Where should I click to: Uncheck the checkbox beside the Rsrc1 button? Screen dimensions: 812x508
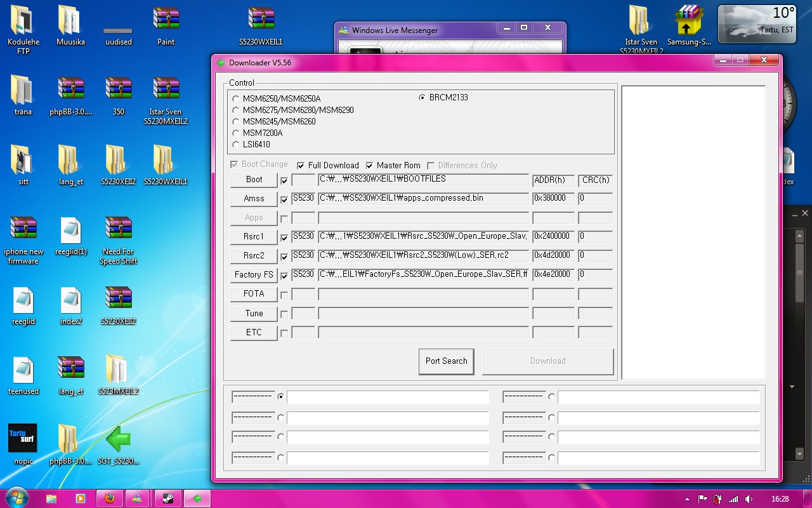(284, 238)
